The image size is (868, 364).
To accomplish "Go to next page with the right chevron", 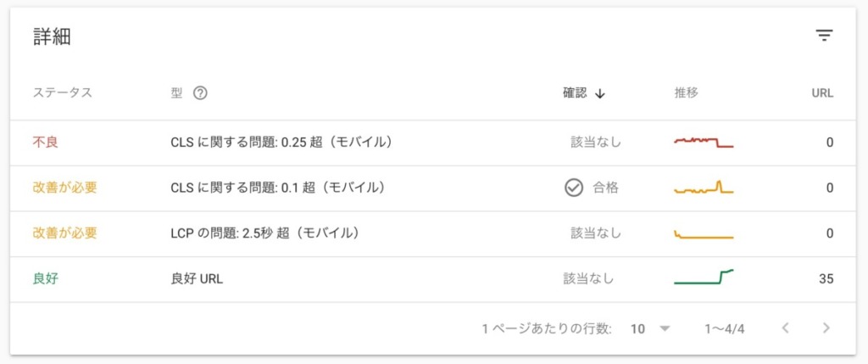I will tap(826, 328).
